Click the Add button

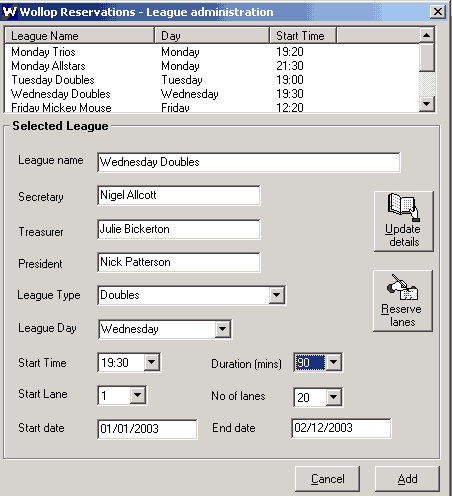tap(407, 479)
